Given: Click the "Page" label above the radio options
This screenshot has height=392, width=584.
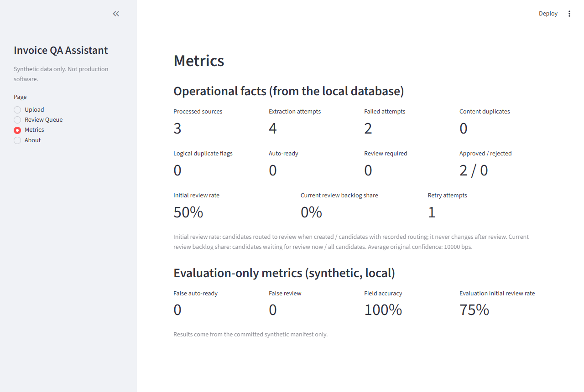Looking at the screenshot, I should [x=20, y=97].
